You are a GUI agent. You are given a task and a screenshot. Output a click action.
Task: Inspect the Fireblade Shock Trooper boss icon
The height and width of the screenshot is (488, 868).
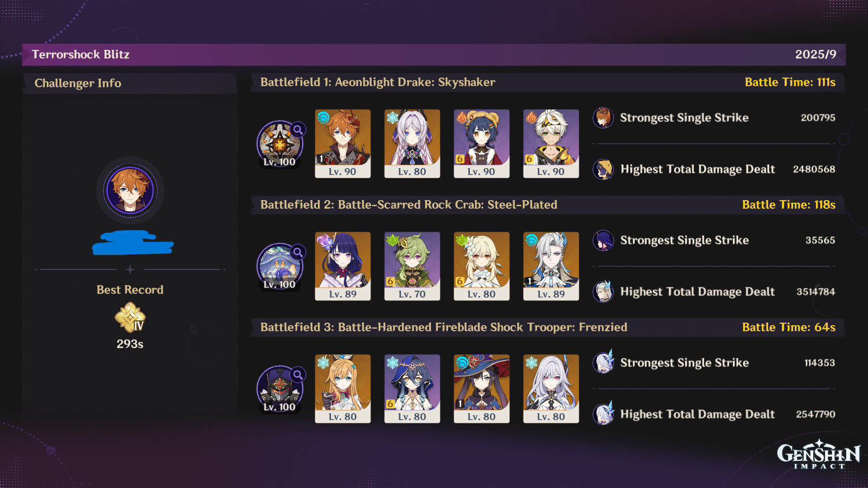click(280, 389)
